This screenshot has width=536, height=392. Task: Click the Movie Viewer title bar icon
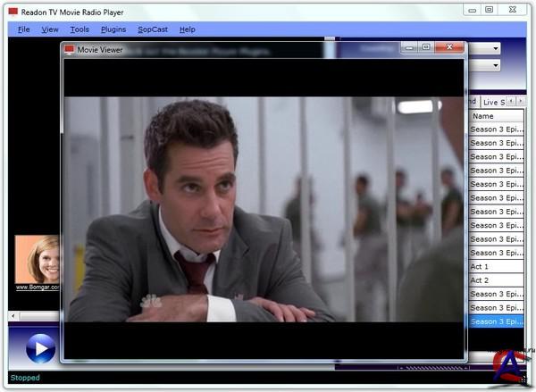click(69, 48)
